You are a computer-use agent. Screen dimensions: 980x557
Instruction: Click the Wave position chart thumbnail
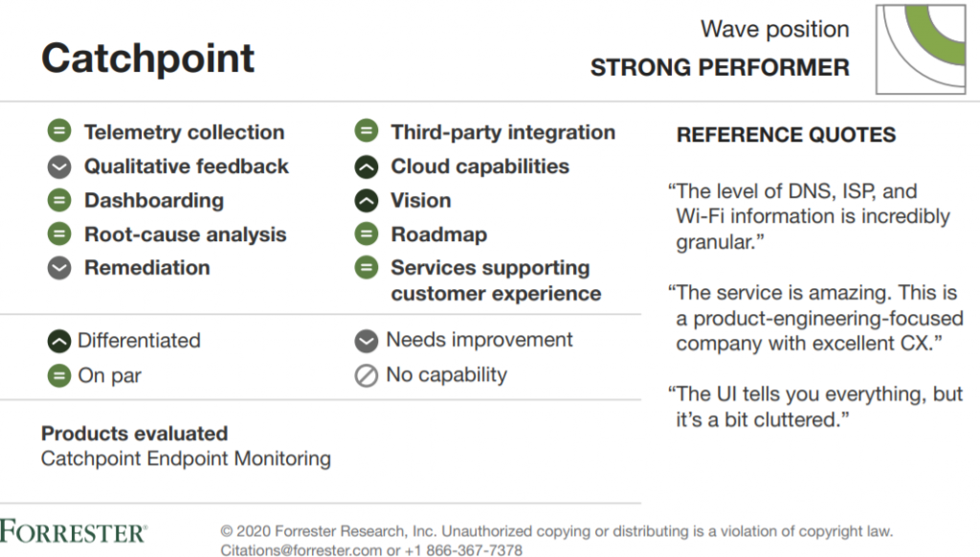[x=921, y=50]
